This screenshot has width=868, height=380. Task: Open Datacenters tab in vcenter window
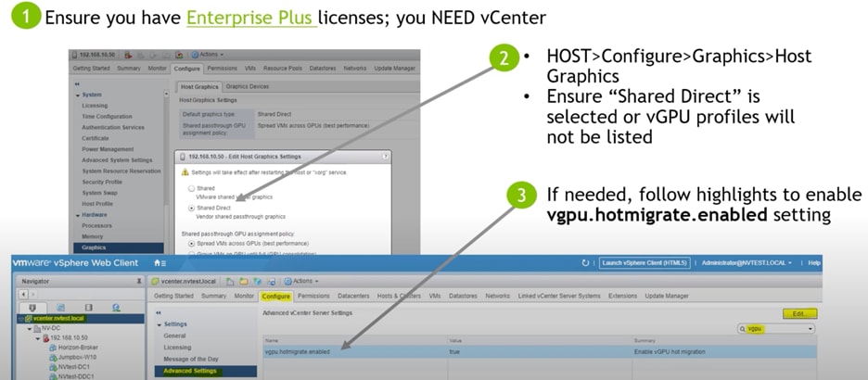[353, 296]
